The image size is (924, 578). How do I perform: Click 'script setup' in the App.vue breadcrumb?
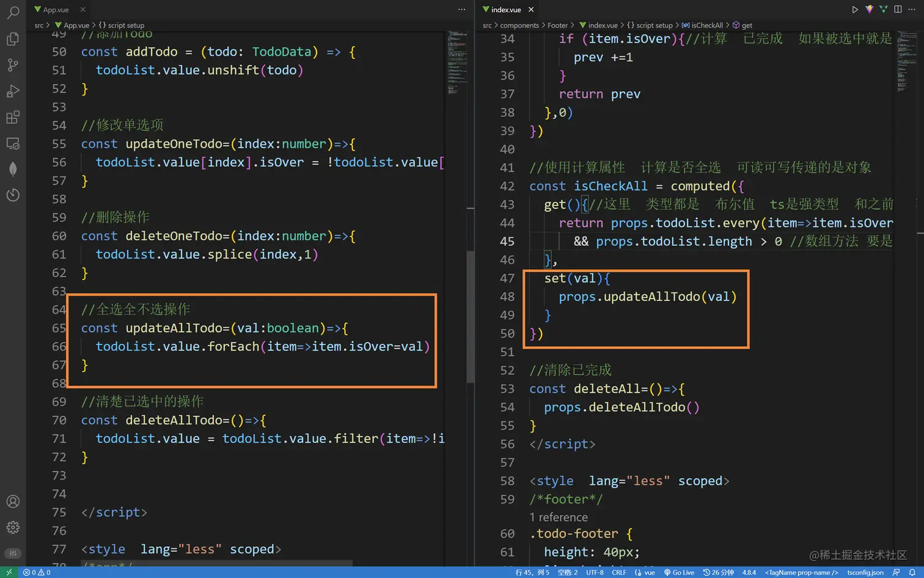pyautogui.click(x=126, y=25)
